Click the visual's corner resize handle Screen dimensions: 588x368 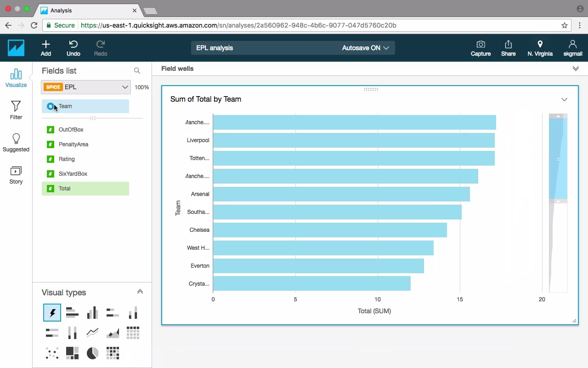tap(574, 321)
